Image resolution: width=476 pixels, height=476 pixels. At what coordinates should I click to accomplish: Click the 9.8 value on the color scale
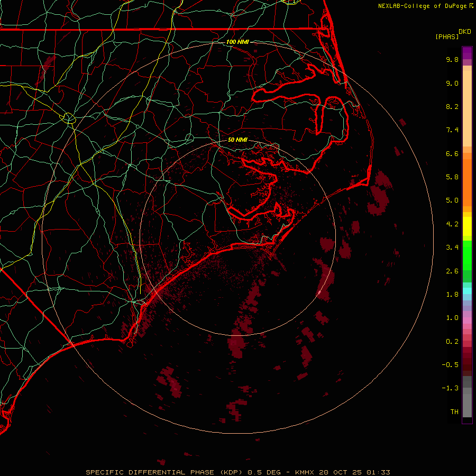(452, 59)
